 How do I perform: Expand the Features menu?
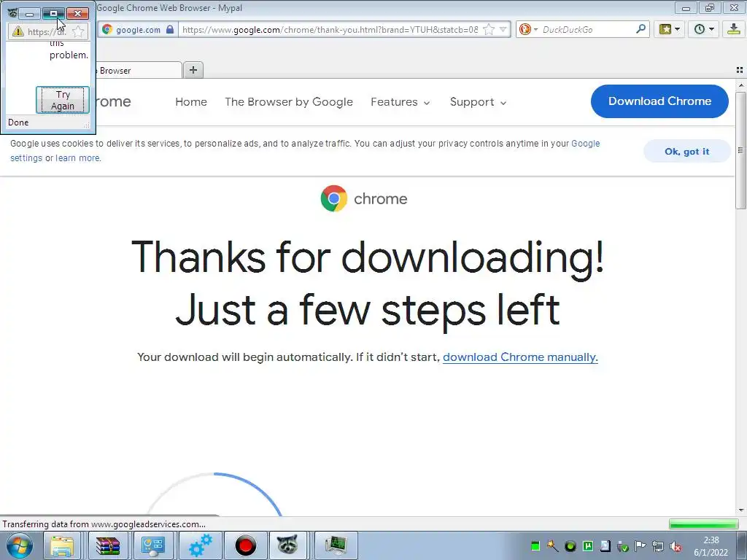(400, 102)
